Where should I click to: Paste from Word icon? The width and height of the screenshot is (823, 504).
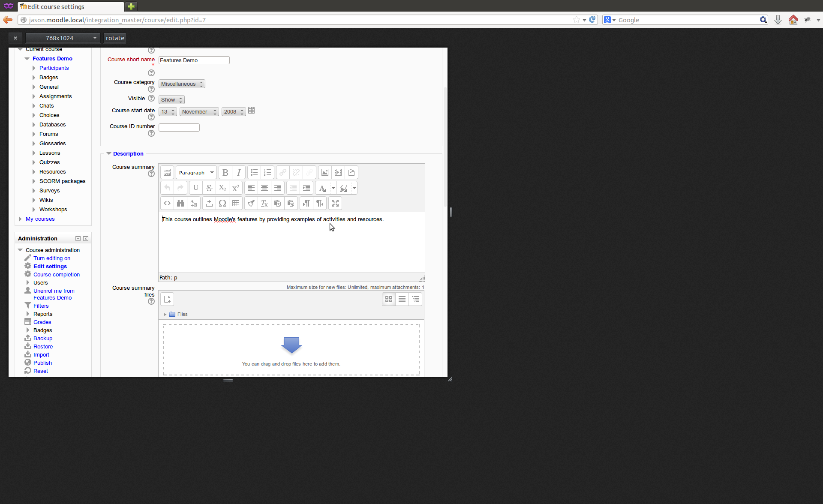(x=291, y=203)
